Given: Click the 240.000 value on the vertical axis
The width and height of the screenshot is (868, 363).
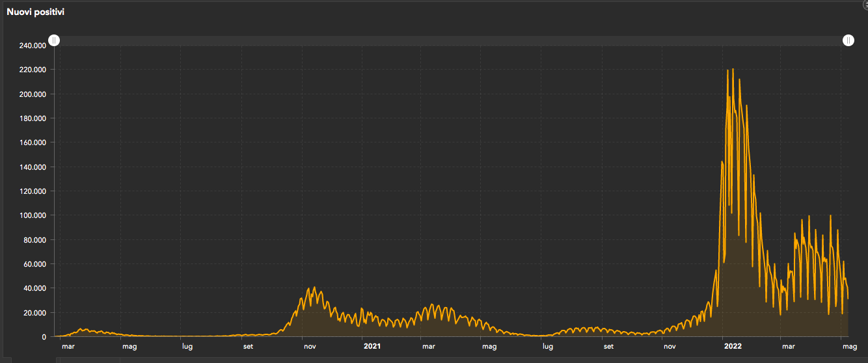Looking at the screenshot, I should pos(33,46).
